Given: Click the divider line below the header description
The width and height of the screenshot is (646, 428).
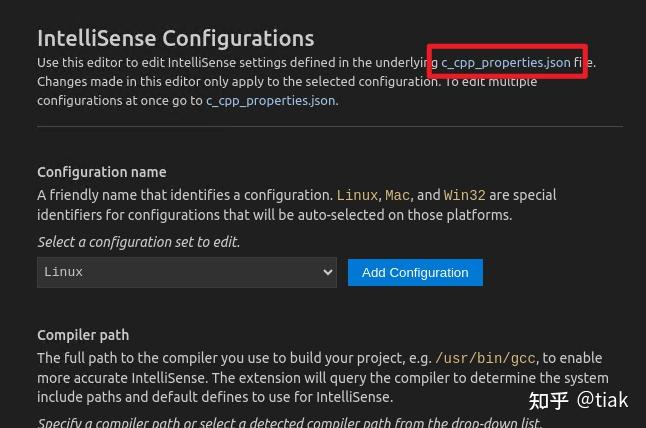Looking at the screenshot, I should click(x=330, y=127).
